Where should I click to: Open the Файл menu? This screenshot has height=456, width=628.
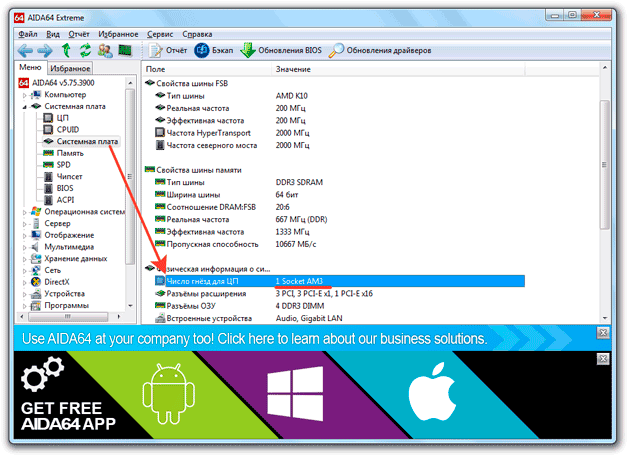click(x=28, y=34)
